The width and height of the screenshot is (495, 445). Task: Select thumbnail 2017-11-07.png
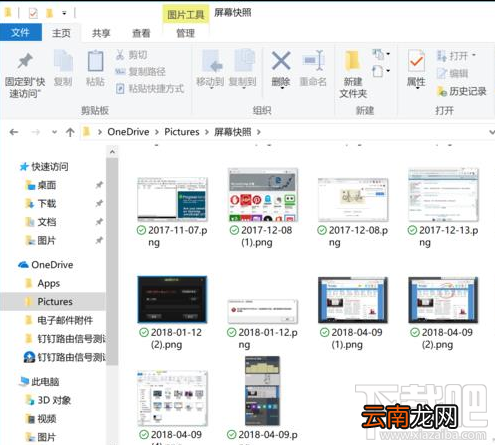coord(172,199)
